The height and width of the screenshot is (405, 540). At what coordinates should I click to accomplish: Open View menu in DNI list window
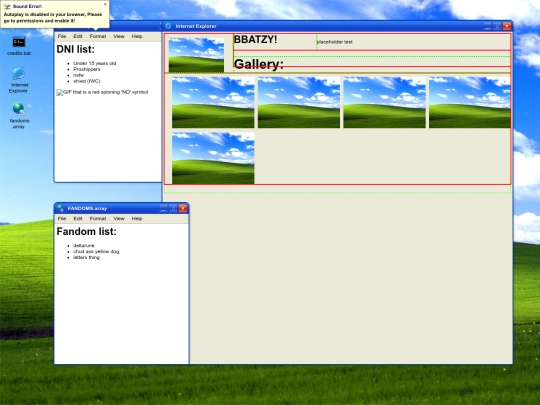tap(119, 36)
